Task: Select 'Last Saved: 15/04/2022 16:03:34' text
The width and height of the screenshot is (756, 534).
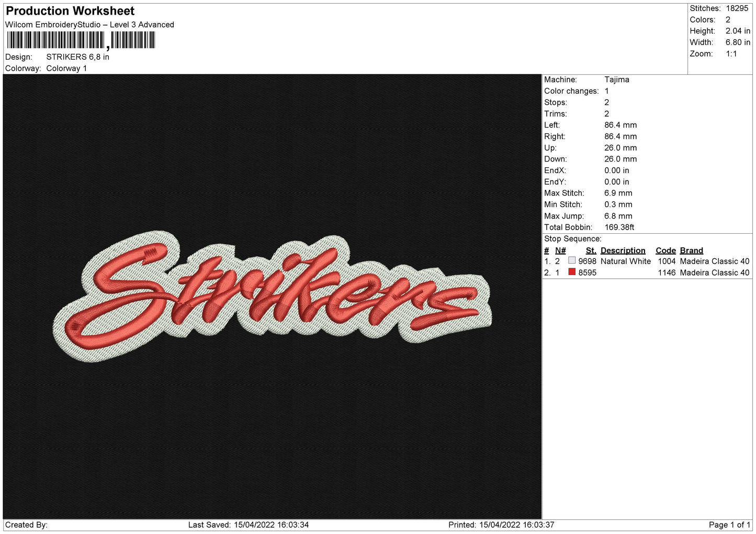Action: [x=249, y=525]
